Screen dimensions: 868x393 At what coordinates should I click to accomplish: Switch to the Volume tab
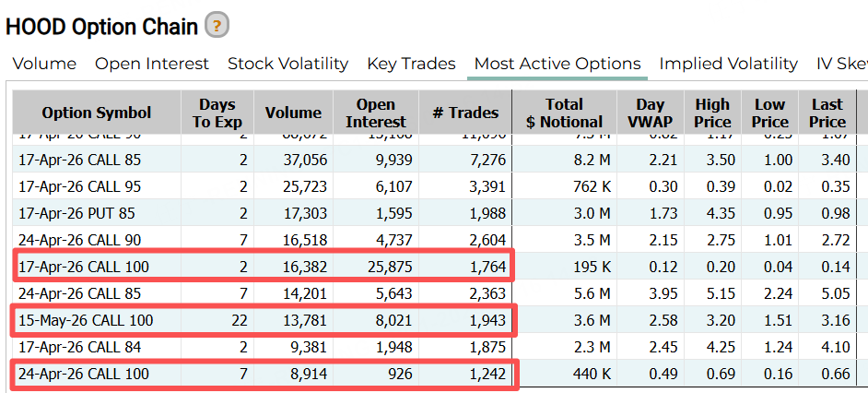(x=44, y=64)
